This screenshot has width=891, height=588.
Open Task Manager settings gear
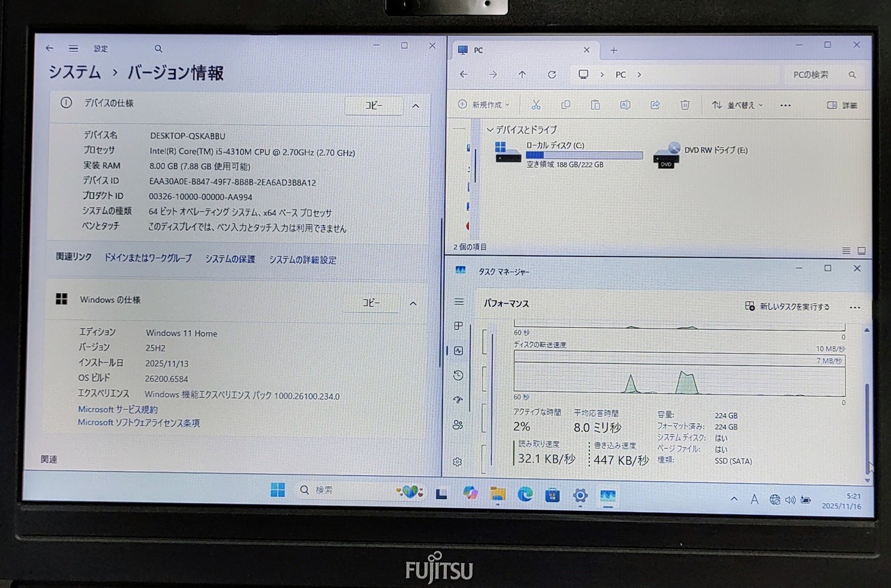point(457,462)
